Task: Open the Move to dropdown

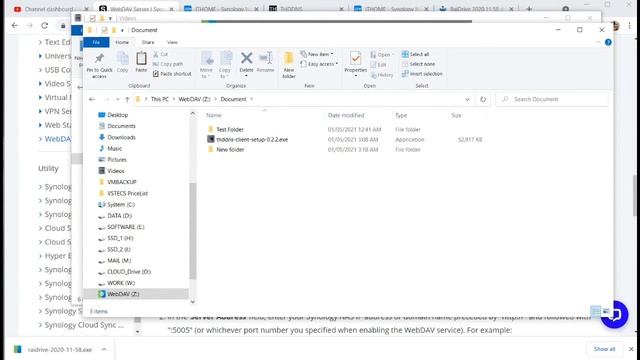Action: click(207, 65)
